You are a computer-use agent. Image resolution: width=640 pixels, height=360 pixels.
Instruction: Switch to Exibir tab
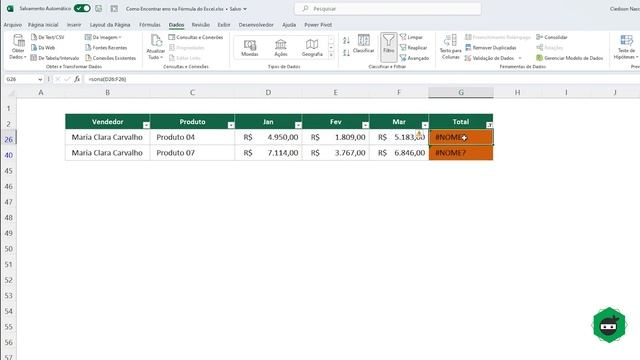click(x=224, y=25)
